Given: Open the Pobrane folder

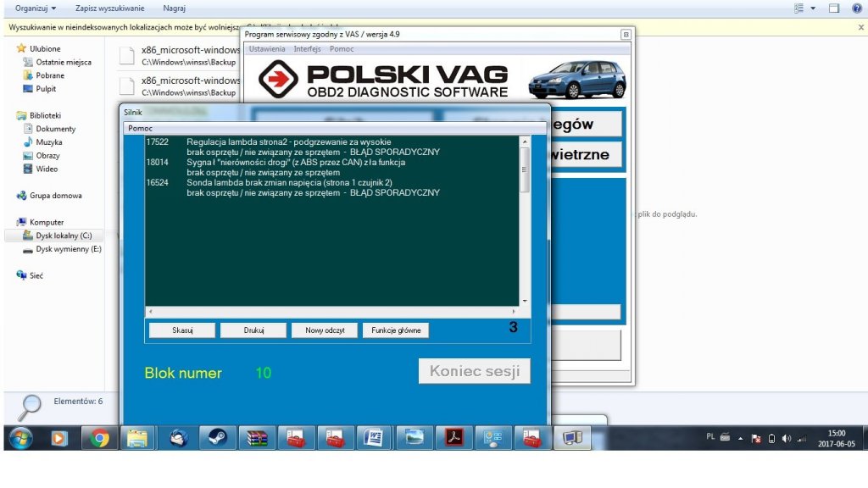Looking at the screenshot, I should click(50, 75).
